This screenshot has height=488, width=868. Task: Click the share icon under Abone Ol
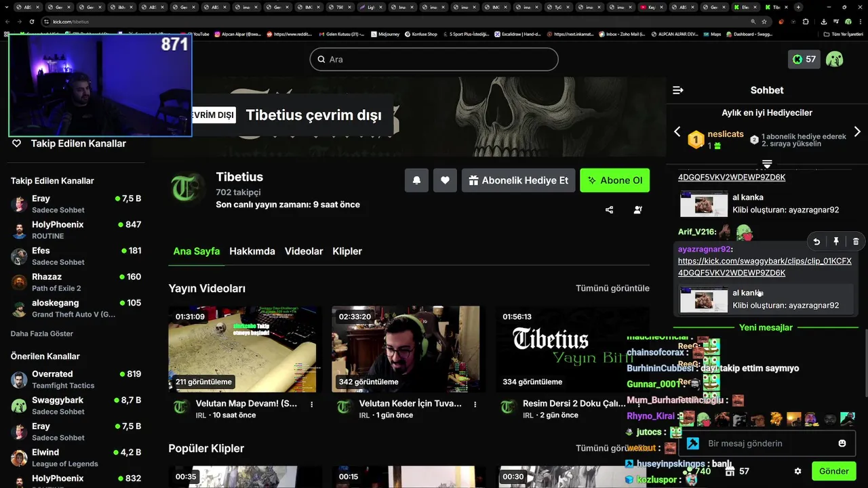pos(609,210)
